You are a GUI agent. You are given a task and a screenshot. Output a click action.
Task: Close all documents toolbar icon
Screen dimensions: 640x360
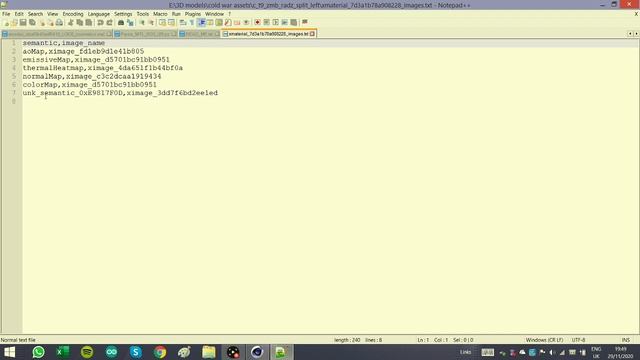51,22
